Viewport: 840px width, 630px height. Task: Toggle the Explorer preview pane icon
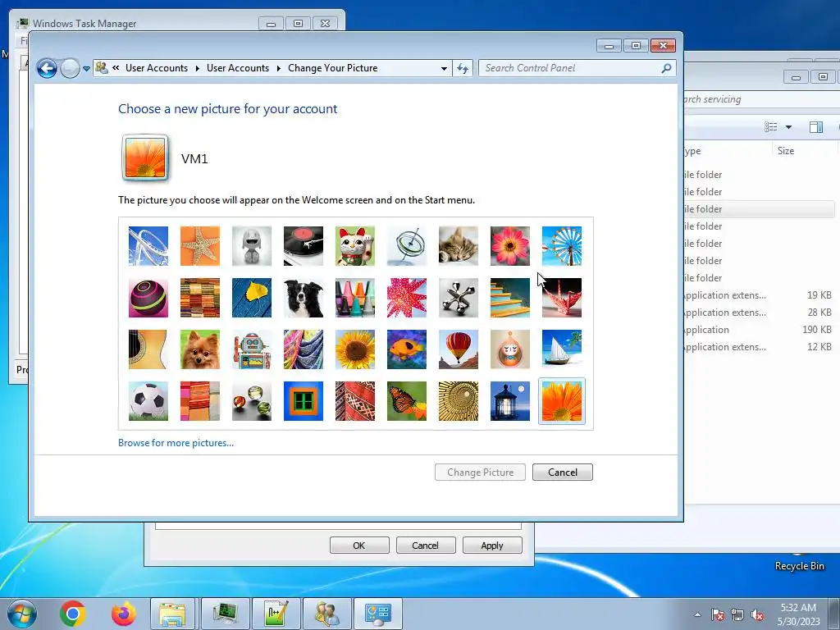tap(816, 127)
